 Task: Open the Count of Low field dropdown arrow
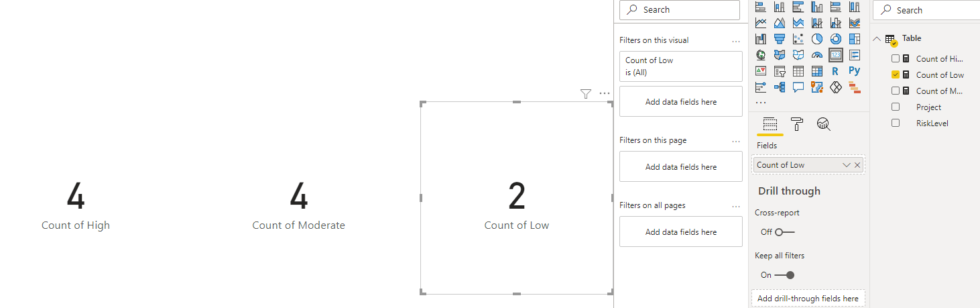pos(846,165)
